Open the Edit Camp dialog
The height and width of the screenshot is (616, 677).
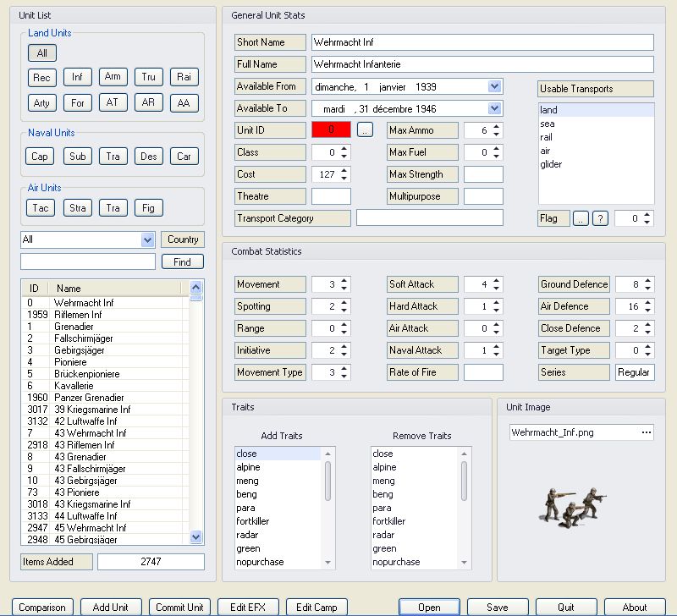click(x=316, y=607)
